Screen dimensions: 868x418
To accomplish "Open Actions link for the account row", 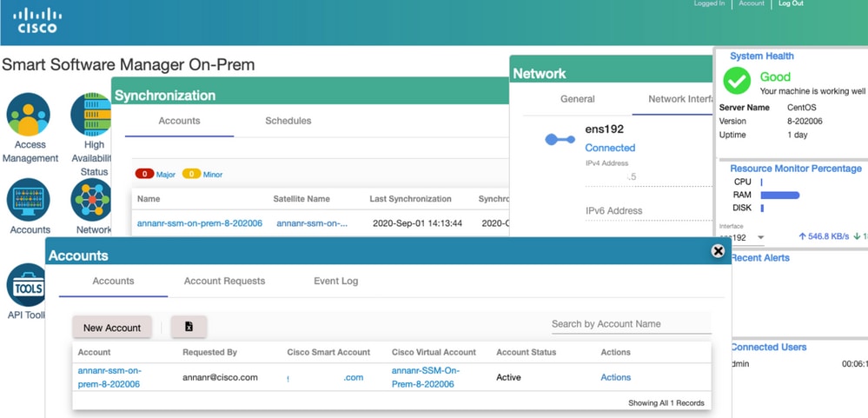I will click(x=615, y=377).
